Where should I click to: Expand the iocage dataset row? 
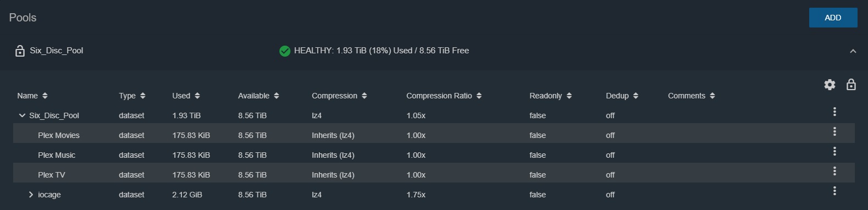(x=31, y=195)
